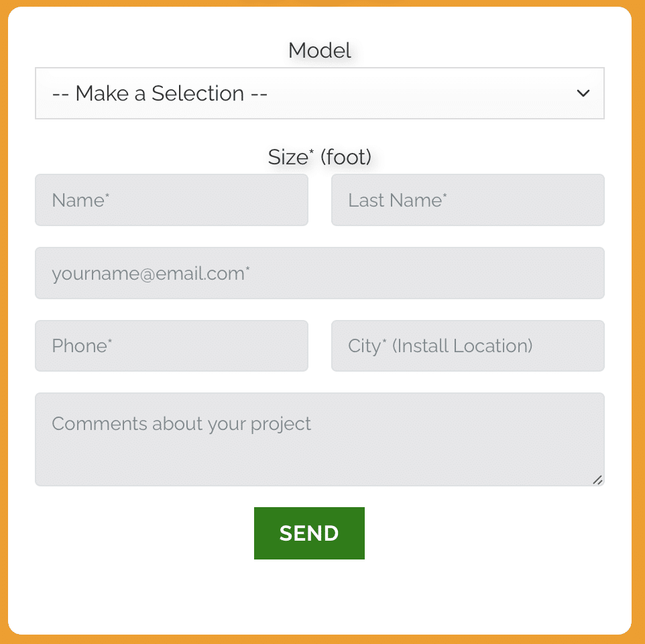Click into the Last Name field
This screenshot has width=645, height=644.
tap(467, 200)
